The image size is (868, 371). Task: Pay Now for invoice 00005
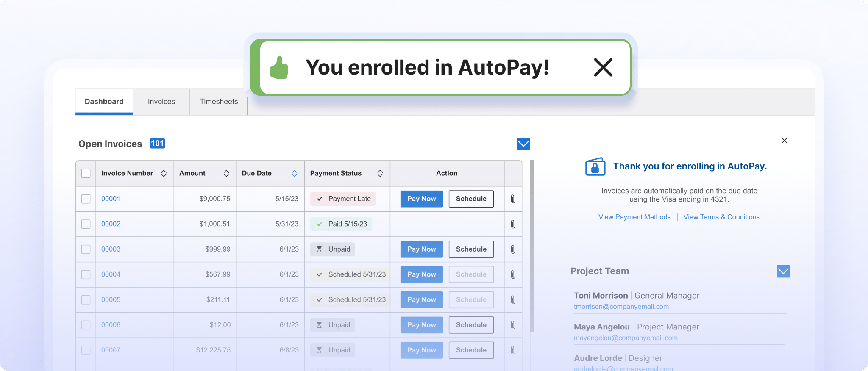(x=422, y=299)
